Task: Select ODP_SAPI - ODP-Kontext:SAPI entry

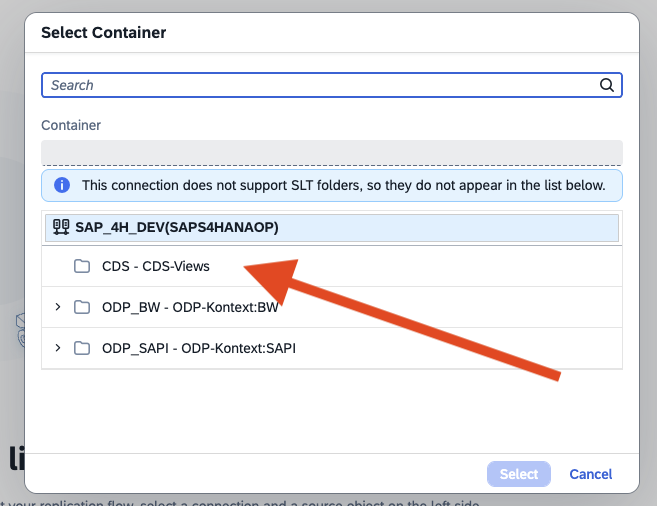Action: [x=198, y=348]
